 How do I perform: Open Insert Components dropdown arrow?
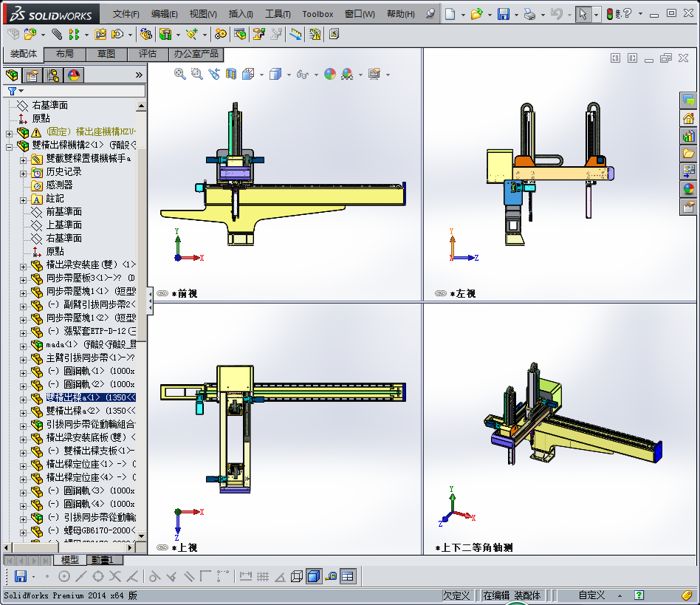click(x=44, y=35)
